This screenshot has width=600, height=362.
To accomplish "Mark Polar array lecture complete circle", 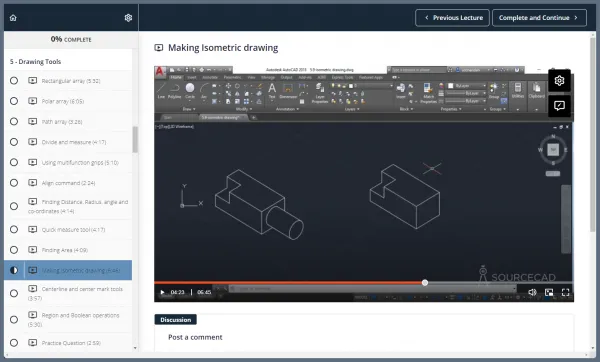I will pyautogui.click(x=14, y=101).
